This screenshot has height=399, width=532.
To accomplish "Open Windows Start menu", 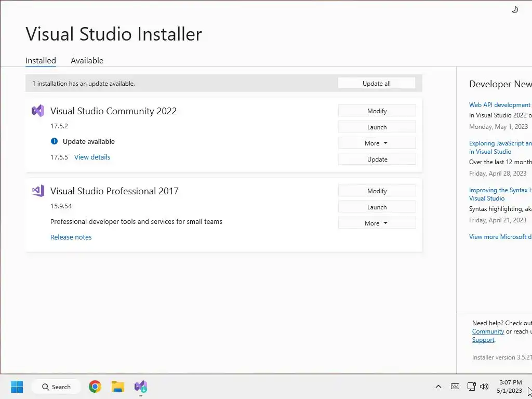I will click(17, 387).
